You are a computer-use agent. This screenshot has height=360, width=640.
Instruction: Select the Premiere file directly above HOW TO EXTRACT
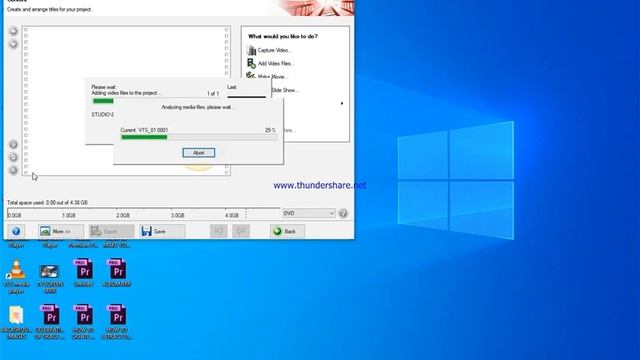(117, 273)
